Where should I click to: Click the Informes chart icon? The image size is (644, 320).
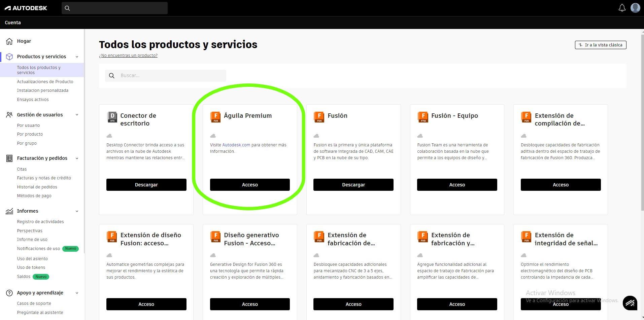pos(9,211)
